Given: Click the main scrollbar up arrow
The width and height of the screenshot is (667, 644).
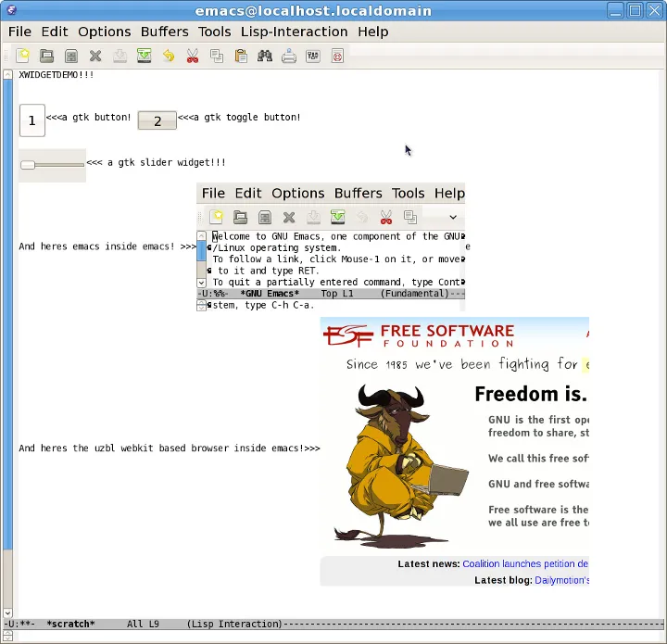Looking at the screenshot, I should (x=7, y=75).
